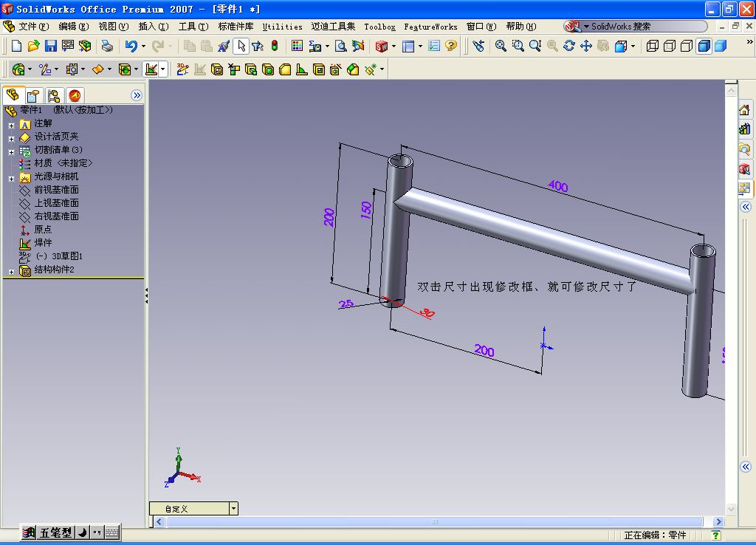This screenshot has height=545, width=756.
Task: Expand the 注解 annotations node
Action: [x=11, y=126]
